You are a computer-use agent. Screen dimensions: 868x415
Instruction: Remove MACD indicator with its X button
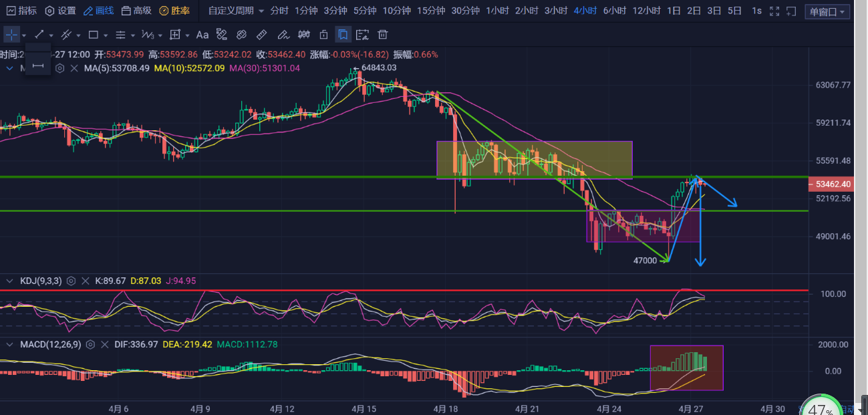(x=104, y=345)
